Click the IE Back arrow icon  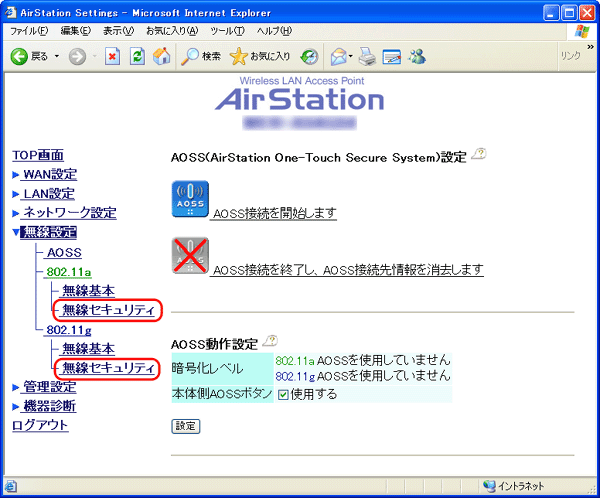(x=19, y=57)
